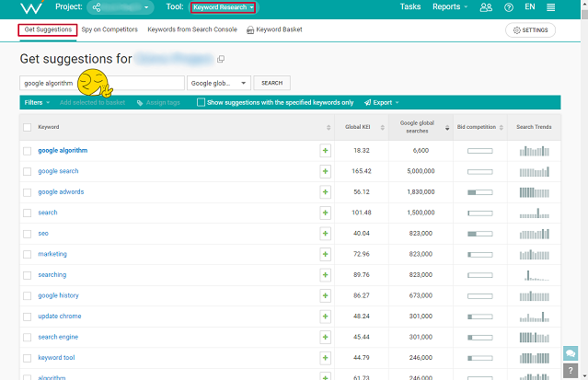Open the Keyword Basket tab
The height and width of the screenshot is (380, 588).
pos(274,29)
